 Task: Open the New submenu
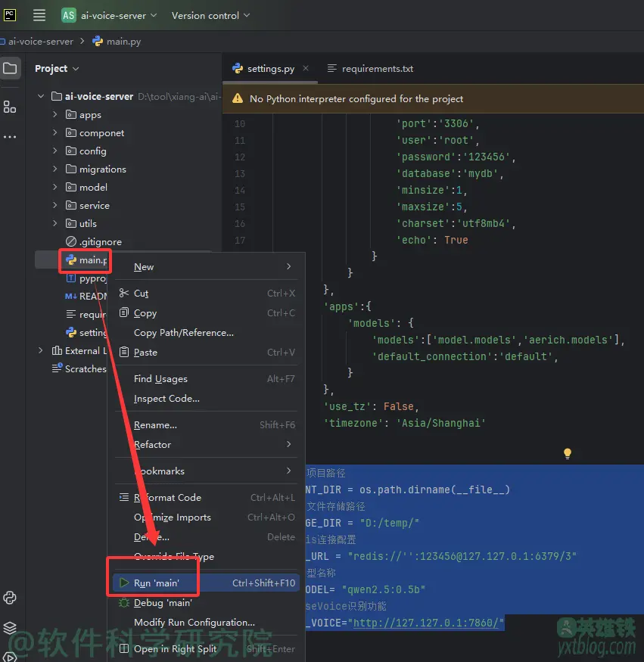pyautogui.click(x=207, y=267)
